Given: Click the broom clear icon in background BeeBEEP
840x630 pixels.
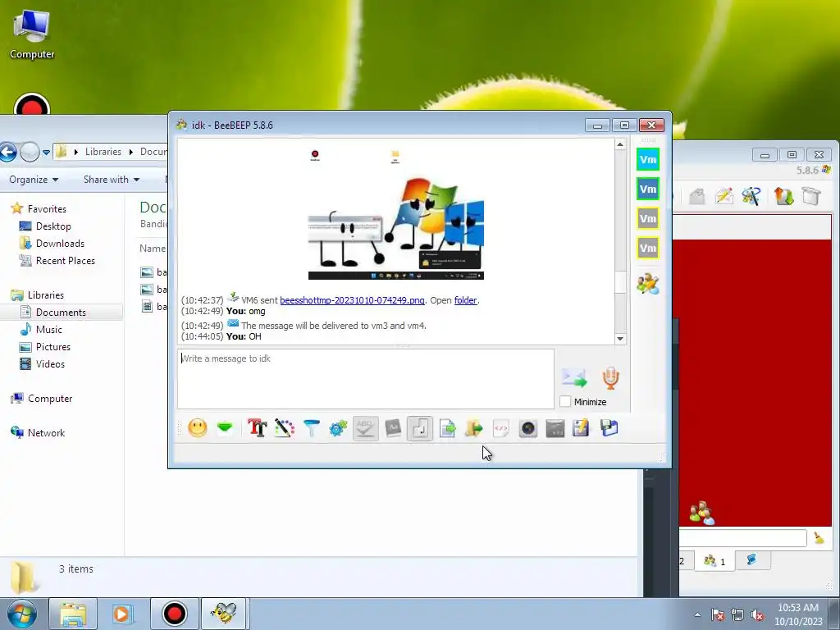Looking at the screenshot, I should pyautogui.click(x=819, y=537).
